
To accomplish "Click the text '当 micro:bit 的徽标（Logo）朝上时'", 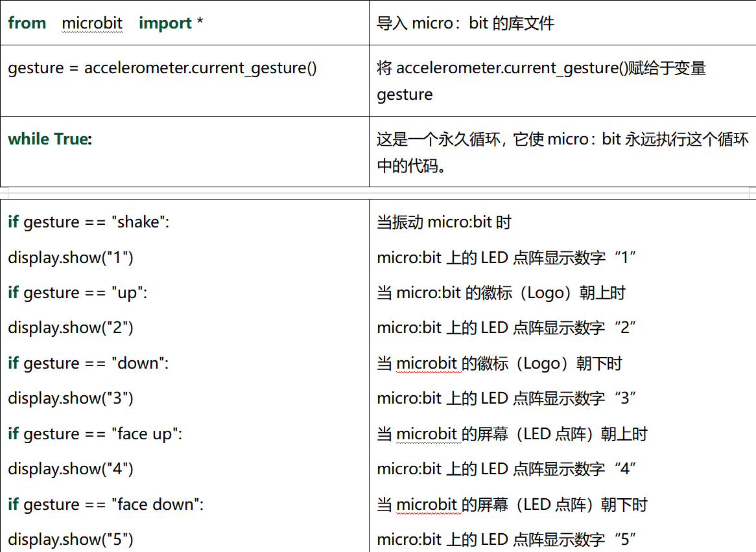I will tap(501, 292).
